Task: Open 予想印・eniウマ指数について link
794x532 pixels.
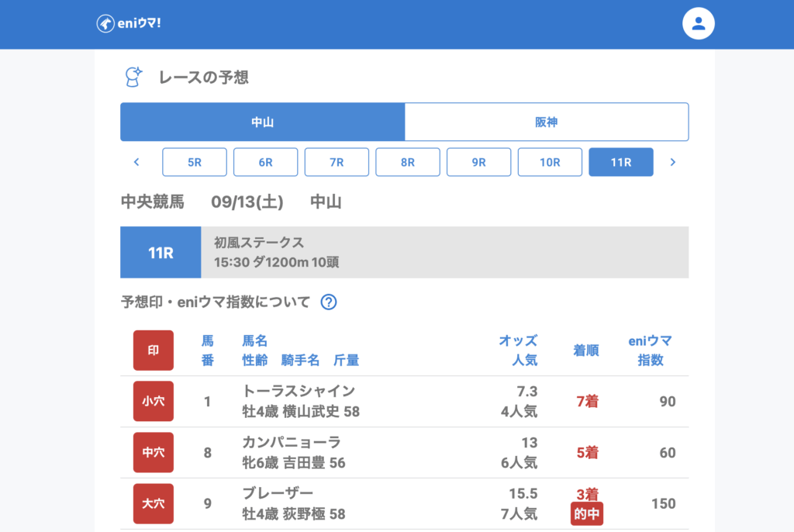Action: tap(216, 302)
